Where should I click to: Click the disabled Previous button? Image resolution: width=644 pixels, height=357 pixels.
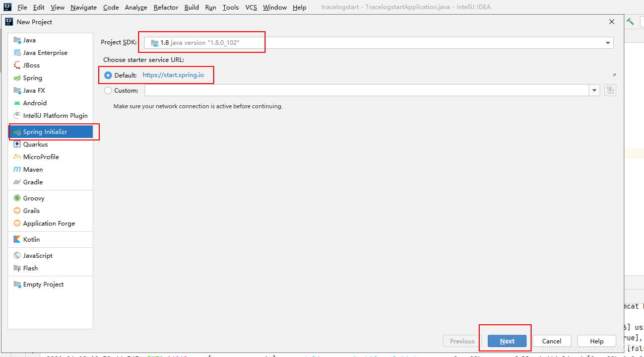462,341
